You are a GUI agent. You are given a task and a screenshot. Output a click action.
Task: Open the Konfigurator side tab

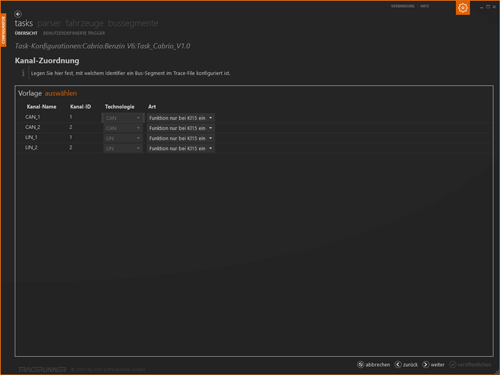[x=3, y=30]
